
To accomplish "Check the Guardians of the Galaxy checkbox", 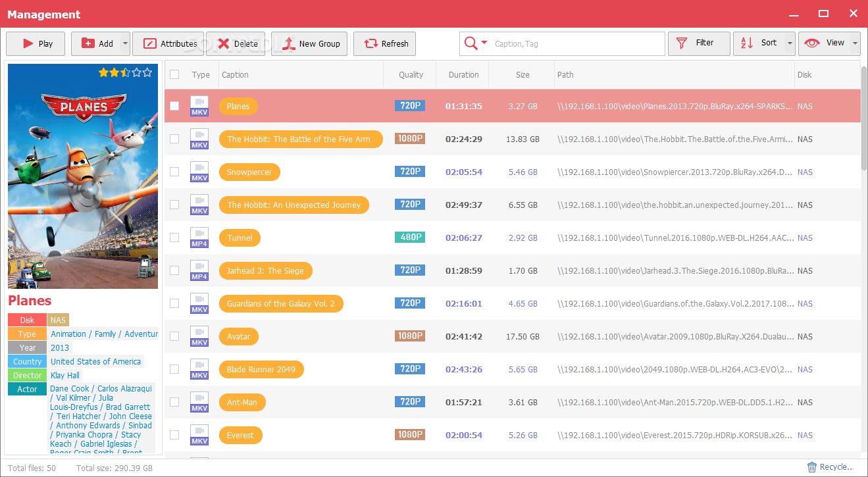I will 174,303.
